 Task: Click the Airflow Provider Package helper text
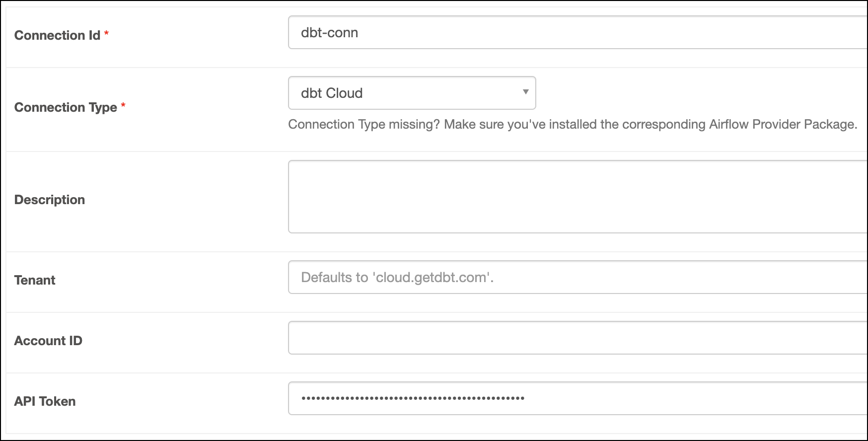pyautogui.click(x=570, y=124)
